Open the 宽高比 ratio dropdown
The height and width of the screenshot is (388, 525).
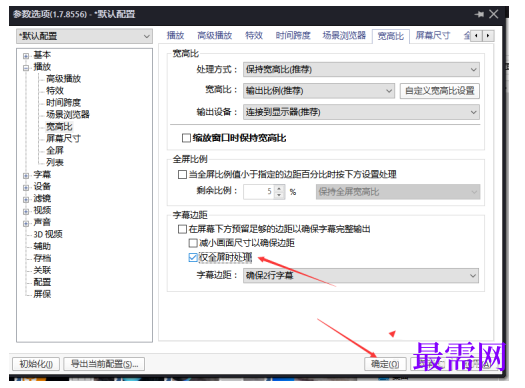coord(319,91)
